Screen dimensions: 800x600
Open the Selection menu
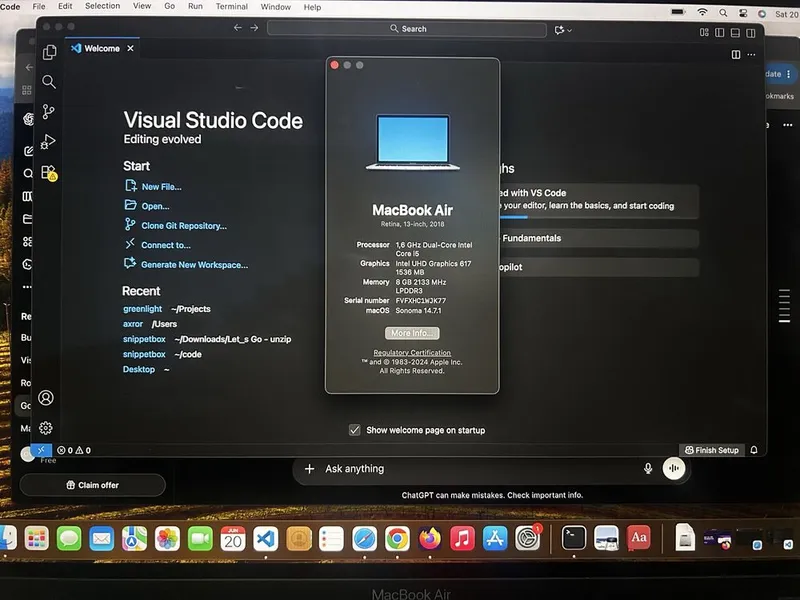(103, 6)
